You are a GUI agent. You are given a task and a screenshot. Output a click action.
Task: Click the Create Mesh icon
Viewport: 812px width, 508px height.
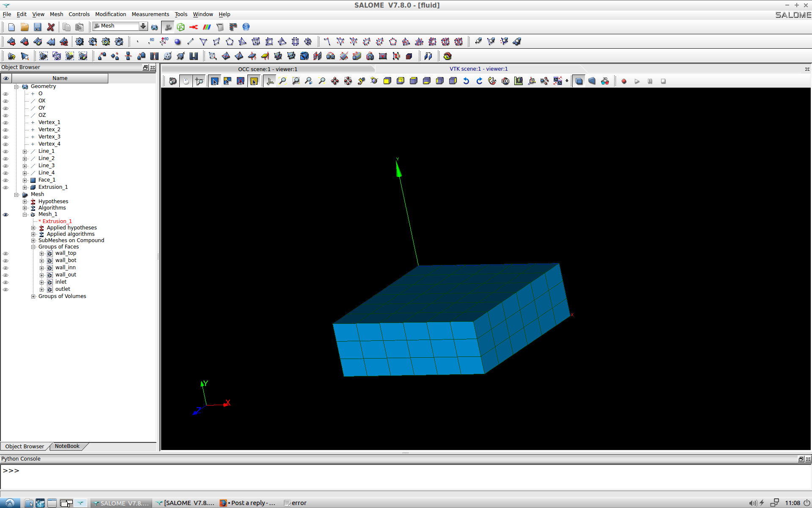(x=11, y=41)
